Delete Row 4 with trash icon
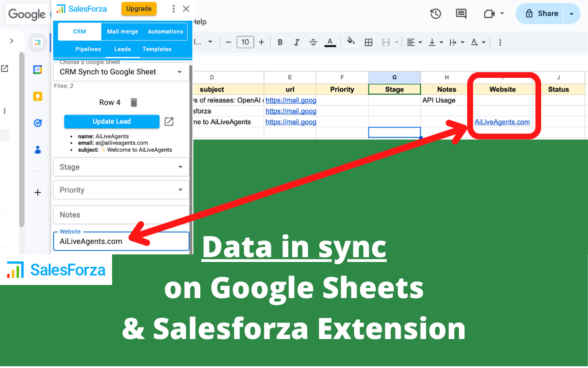The width and height of the screenshot is (588, 368). point(134,103)
